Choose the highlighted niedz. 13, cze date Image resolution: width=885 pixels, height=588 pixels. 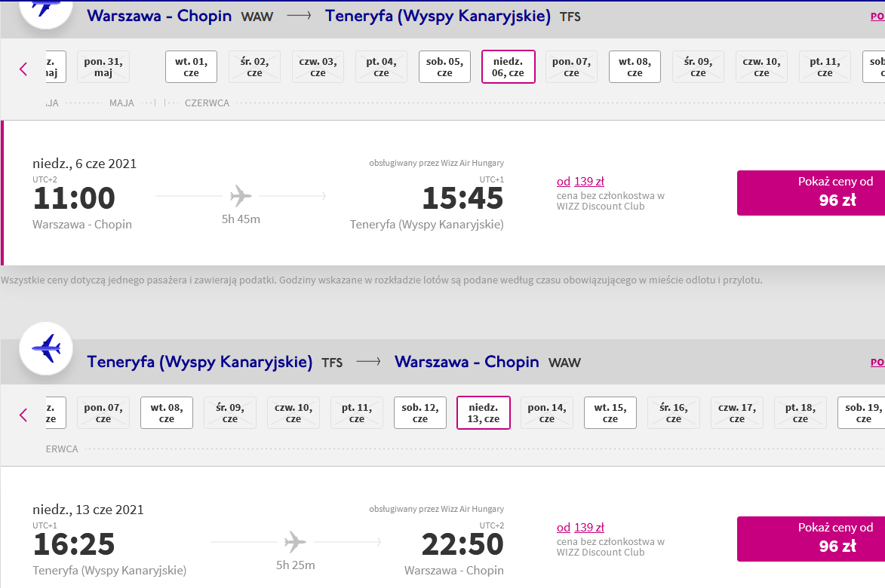tap(483, 412)
